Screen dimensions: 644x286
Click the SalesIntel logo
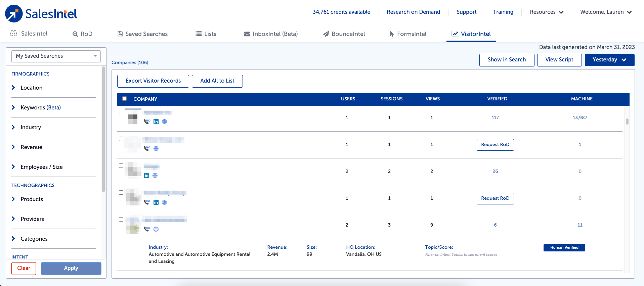41,14
